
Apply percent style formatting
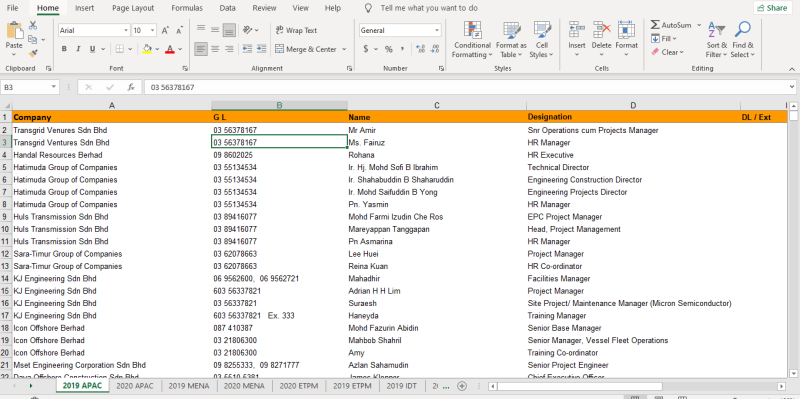(x=389, y=49)
